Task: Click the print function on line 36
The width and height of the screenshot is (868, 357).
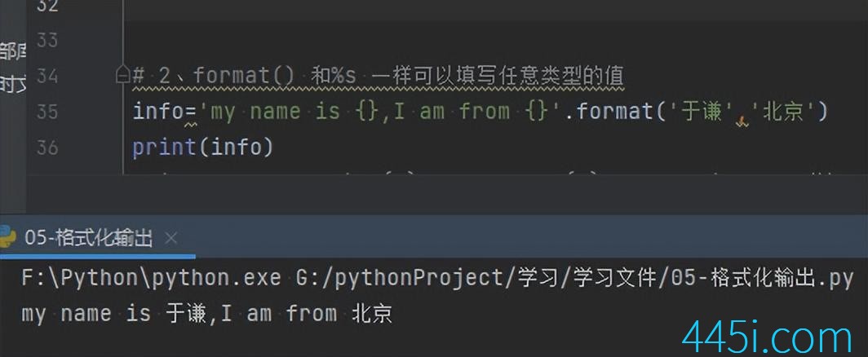Action: click(165, 148)
